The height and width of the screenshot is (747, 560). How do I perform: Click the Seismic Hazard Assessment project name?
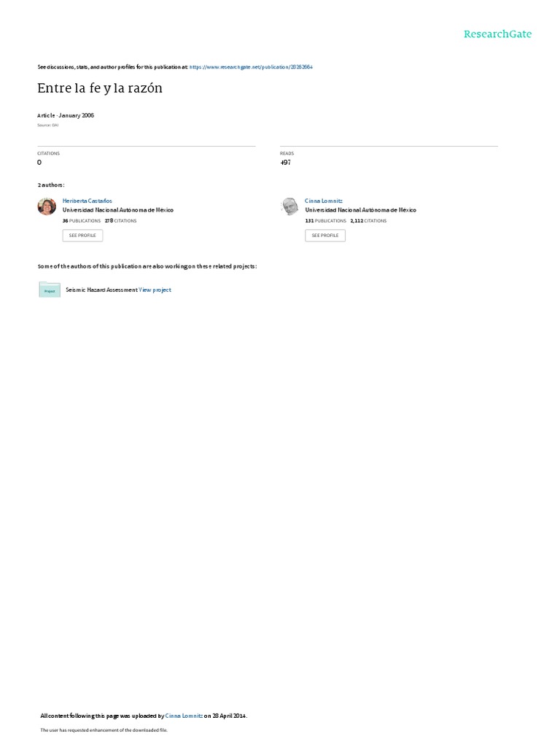pyautogui.click(x=101, y=290)
